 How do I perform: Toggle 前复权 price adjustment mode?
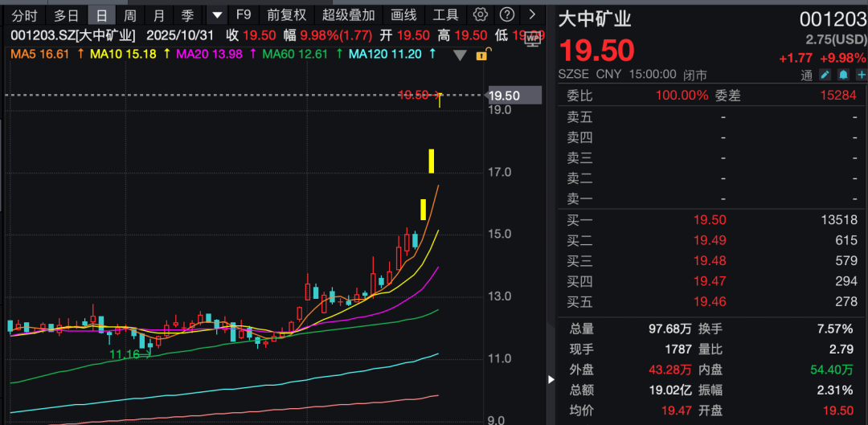287,14
